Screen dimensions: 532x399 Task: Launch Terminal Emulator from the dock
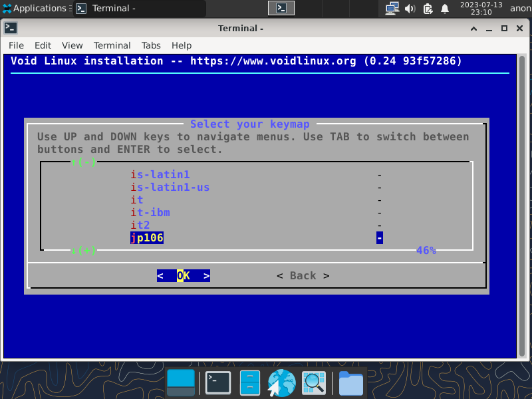(x=218, y=383)
